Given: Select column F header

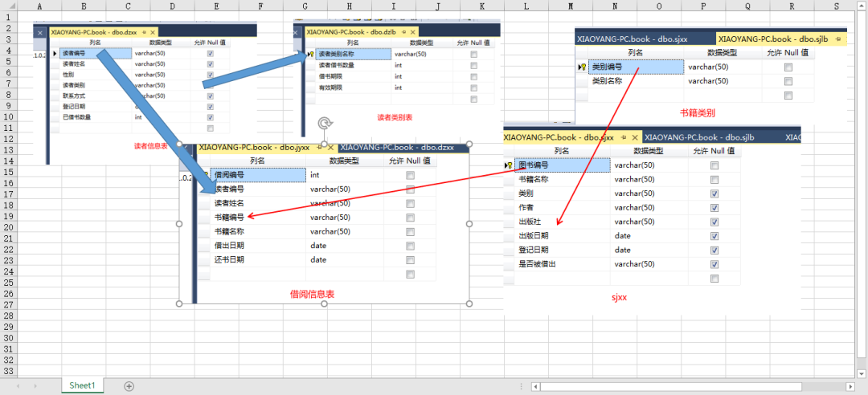Looking at the screenshot, I should [260, 6].
